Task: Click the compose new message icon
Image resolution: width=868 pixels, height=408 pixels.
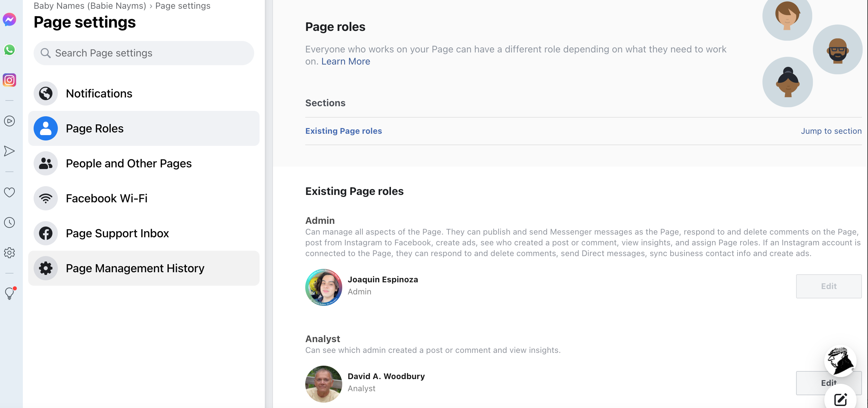Action: (x=840, y=399)
